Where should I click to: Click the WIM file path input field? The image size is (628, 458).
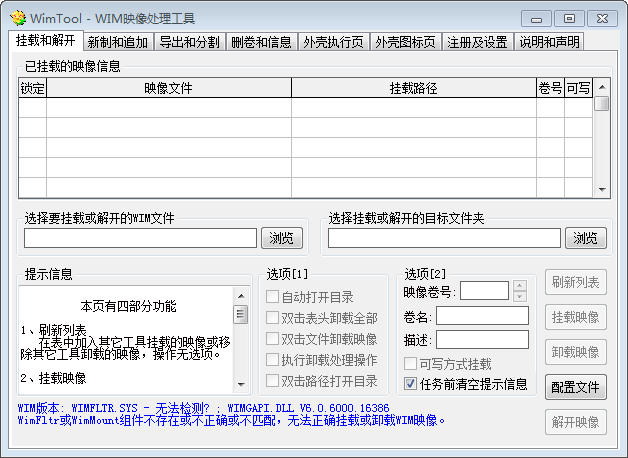click(x=140, y=238)
